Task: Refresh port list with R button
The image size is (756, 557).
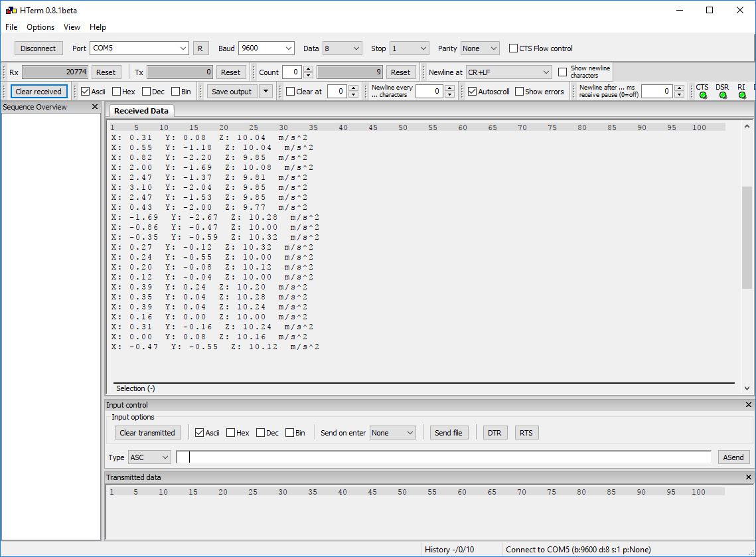Action: pyautogui.click(x=200, y=48)
